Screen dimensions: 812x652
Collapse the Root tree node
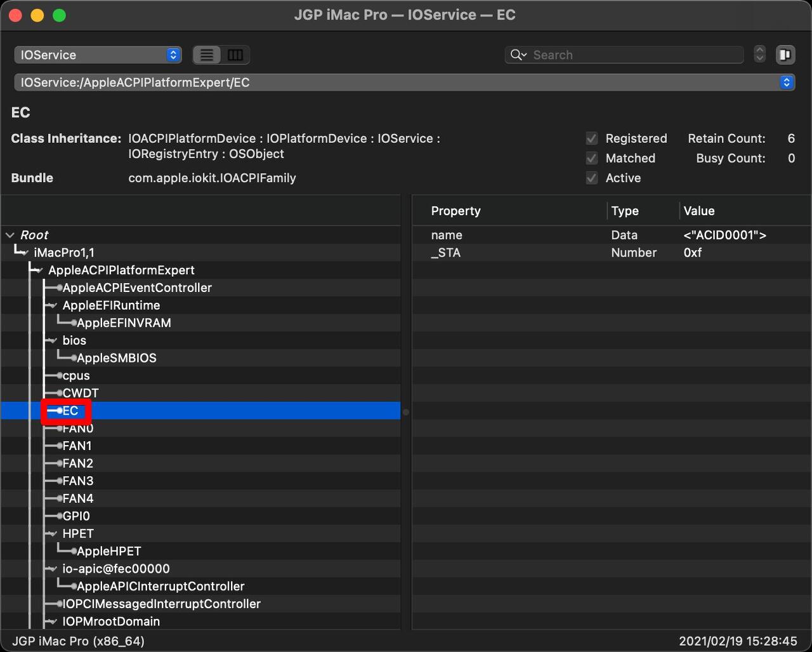coord(10,235)
